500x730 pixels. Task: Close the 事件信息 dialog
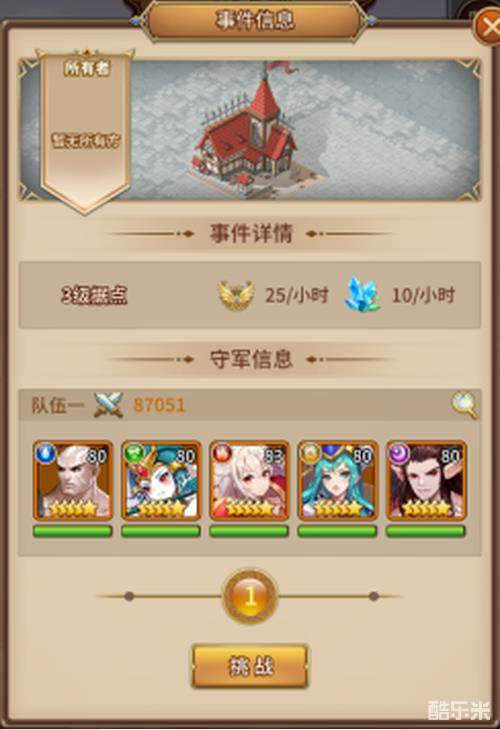pos(487,27)
